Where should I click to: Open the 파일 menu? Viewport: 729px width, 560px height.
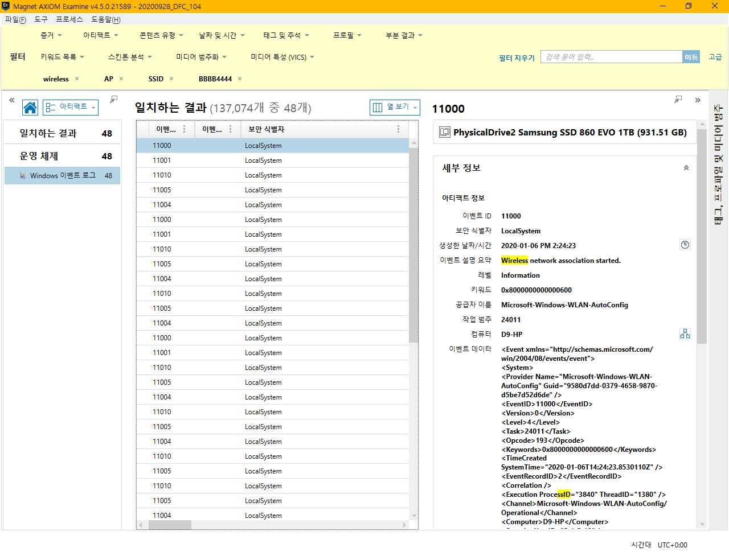click(x=15, y=19)
